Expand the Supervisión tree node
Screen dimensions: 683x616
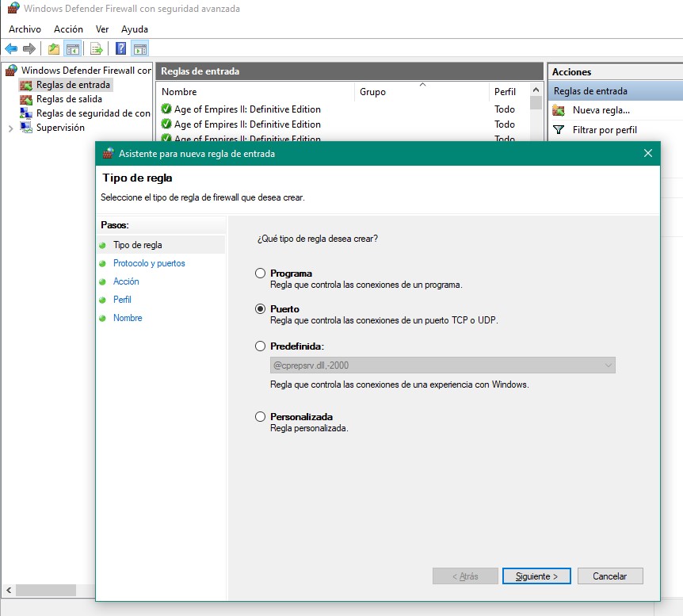click(10, 128)
